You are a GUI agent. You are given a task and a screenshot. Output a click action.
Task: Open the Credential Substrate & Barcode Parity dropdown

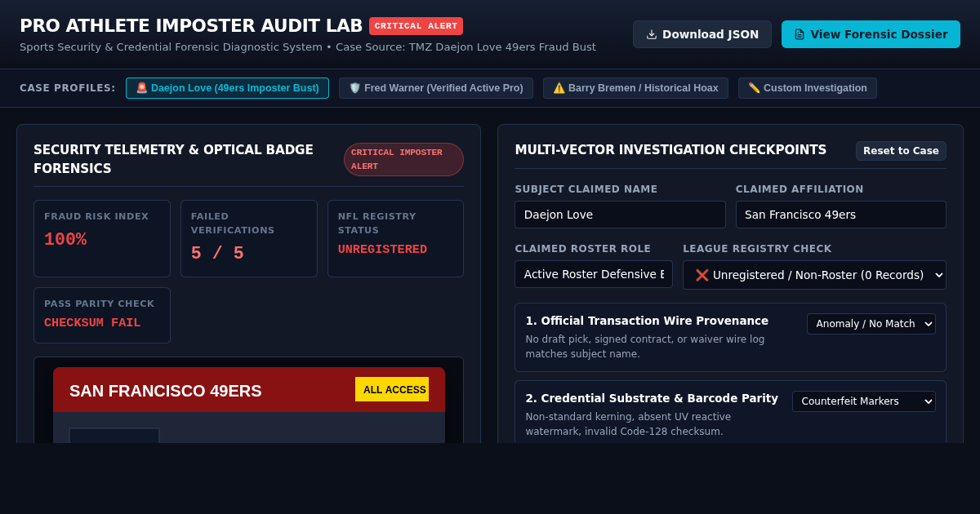(864, 401)
